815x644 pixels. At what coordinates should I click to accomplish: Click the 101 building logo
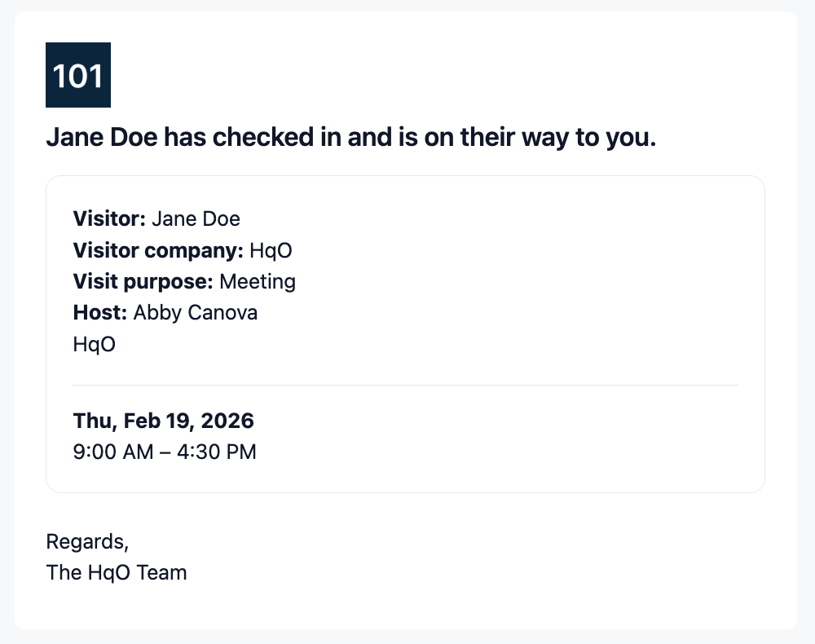click(78, 75)
